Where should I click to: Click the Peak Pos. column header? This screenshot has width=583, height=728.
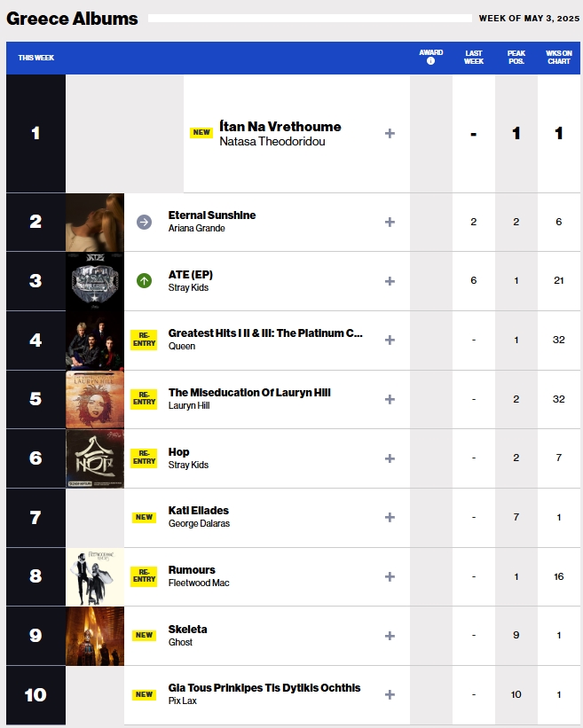[516, 57]
